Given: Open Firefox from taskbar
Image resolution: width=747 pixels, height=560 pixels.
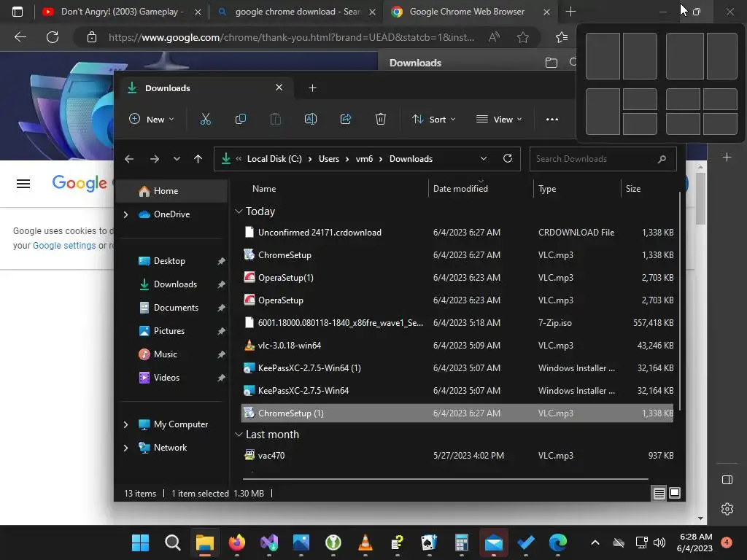Looking at the screenshot, I should tap(237, 542).
